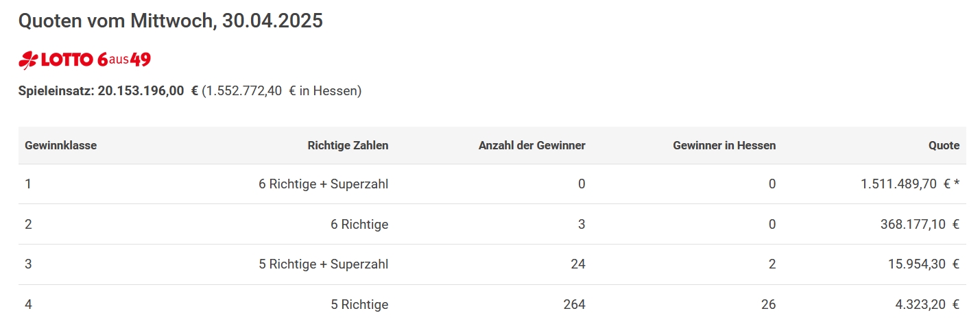Click the Anzahl der Gewinner header
980x324 pixels.
[532, 145]
